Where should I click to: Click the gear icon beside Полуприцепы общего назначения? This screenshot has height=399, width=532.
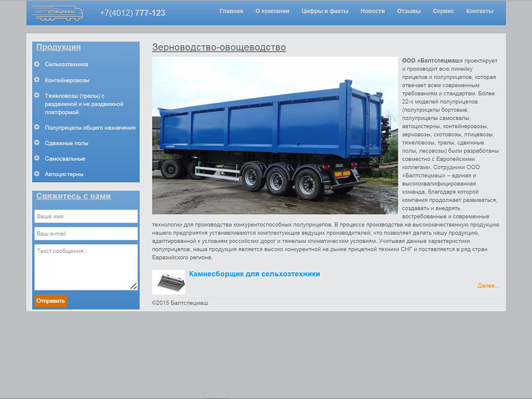pyautogui.click(x=37, y=127)
